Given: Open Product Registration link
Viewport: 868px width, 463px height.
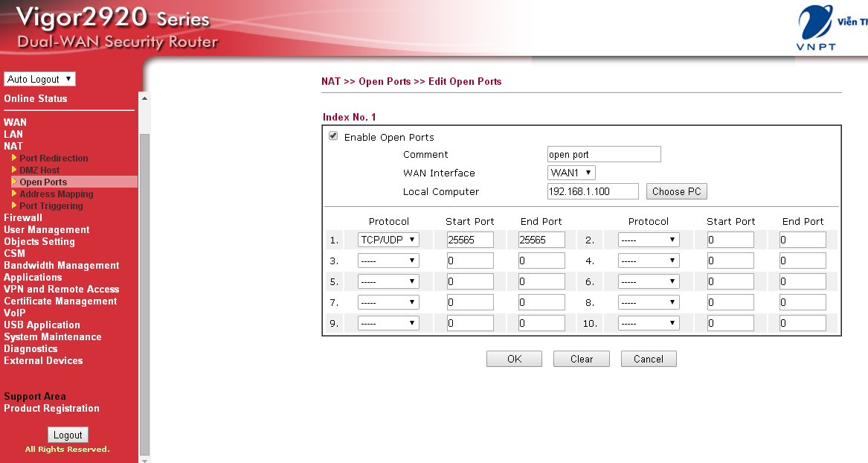Looking at the screenshot, I should click(51, 408).
